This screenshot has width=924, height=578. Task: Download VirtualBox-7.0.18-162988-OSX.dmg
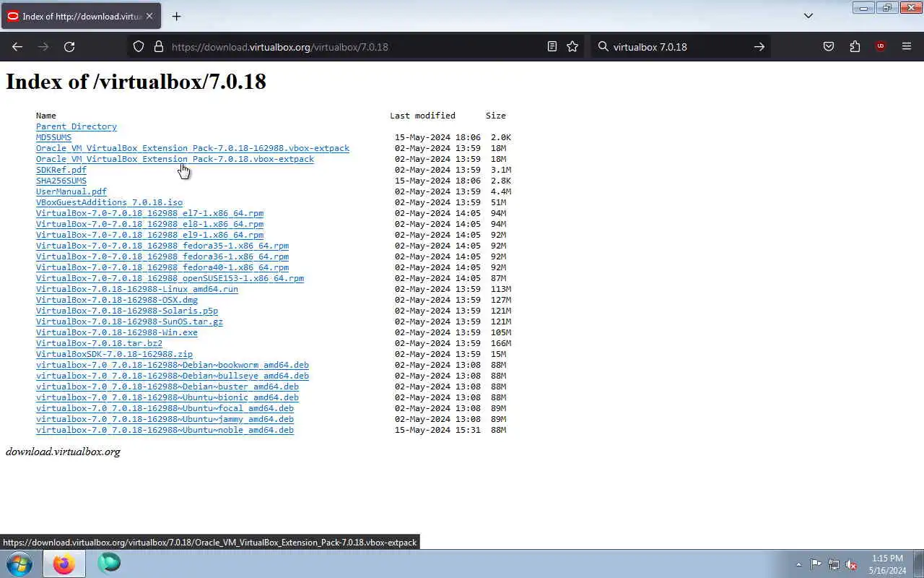(117, 300)
